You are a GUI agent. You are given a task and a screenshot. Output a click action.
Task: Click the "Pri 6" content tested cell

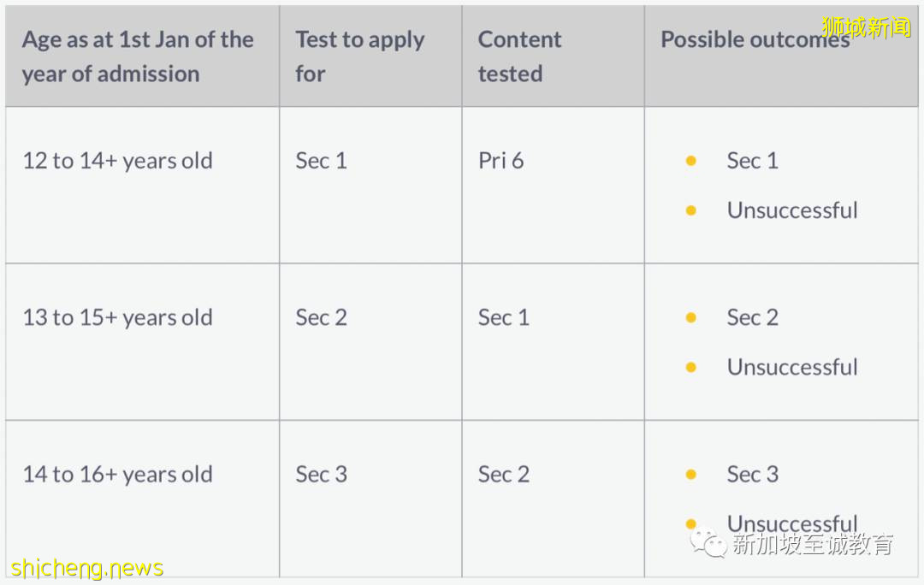500,161
